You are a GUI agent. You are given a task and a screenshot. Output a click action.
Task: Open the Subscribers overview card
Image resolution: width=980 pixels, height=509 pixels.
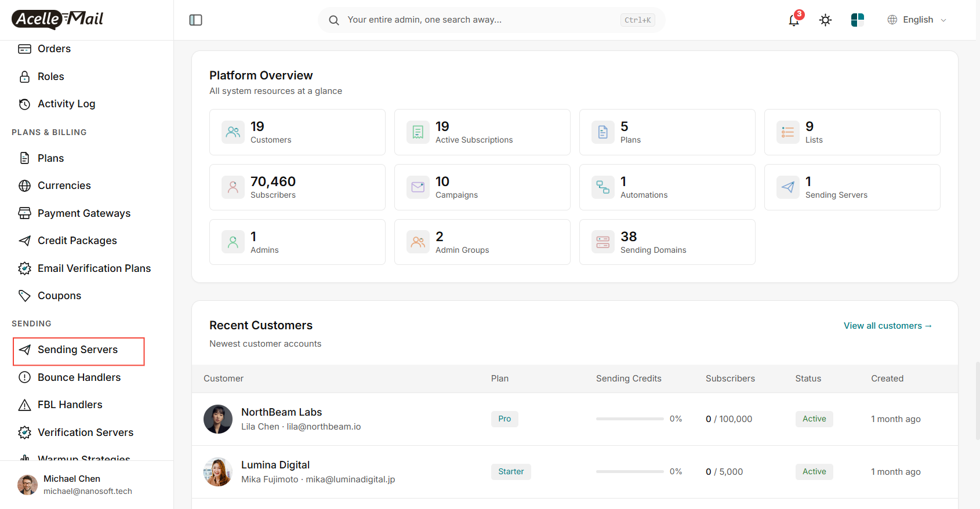(x=297, y=187)
